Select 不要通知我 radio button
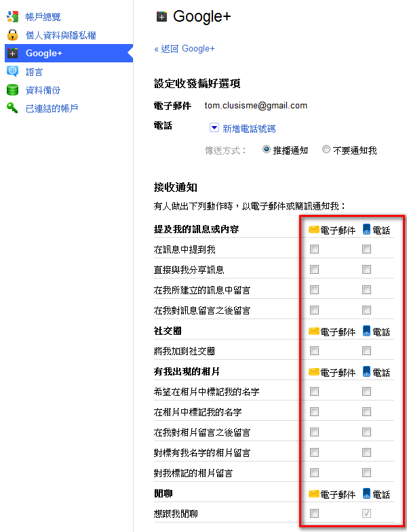 click(x=326, y=150)
